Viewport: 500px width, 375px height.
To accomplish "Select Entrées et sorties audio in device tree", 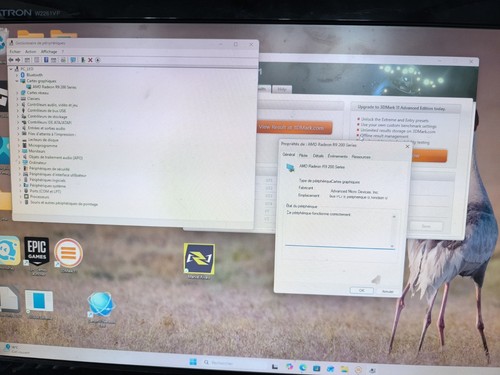I will click(x=46, y=128).
